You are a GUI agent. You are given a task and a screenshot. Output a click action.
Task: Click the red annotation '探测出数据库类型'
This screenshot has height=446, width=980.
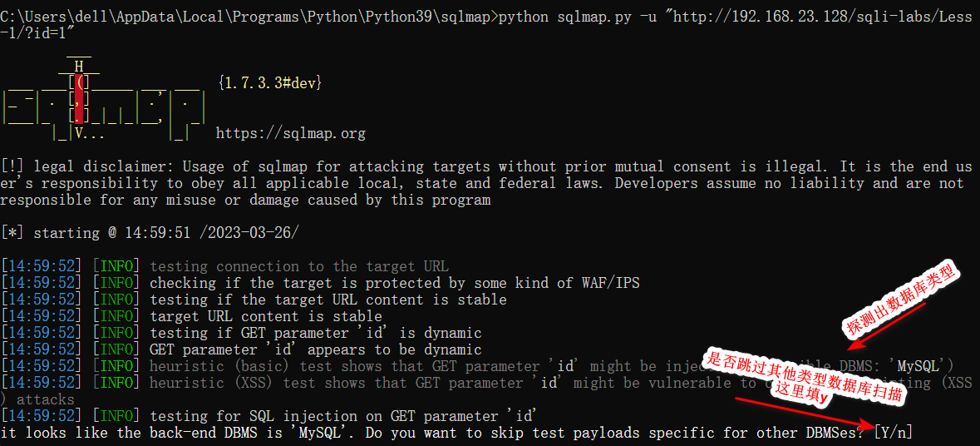900,298
